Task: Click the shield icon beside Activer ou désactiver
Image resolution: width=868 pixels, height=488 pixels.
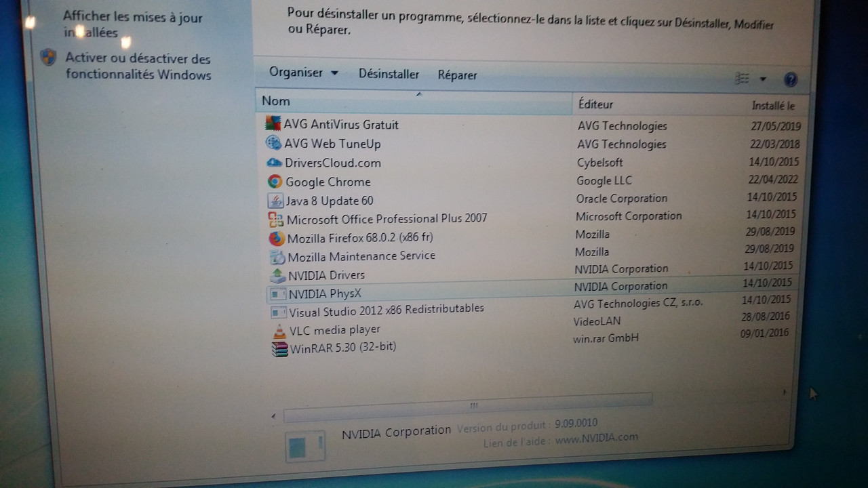Action: click(x=48, y=57)
